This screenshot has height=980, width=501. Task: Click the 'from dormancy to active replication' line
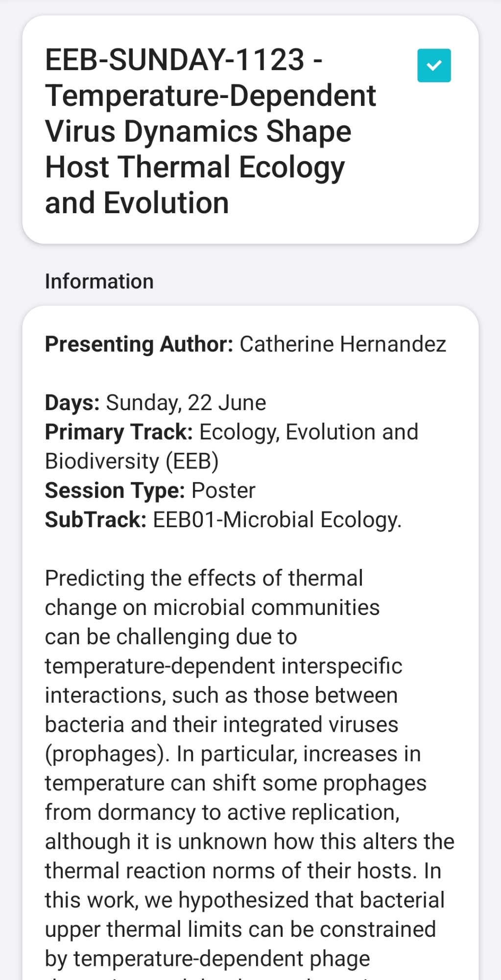click(x=222, y=812)
